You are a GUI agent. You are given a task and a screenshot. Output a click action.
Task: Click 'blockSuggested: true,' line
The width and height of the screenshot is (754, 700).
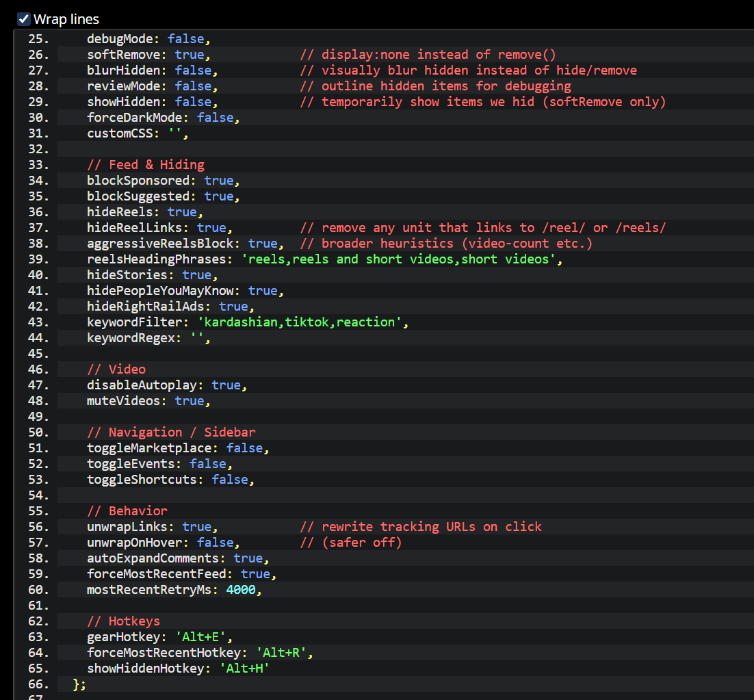[x=164, y=196]
